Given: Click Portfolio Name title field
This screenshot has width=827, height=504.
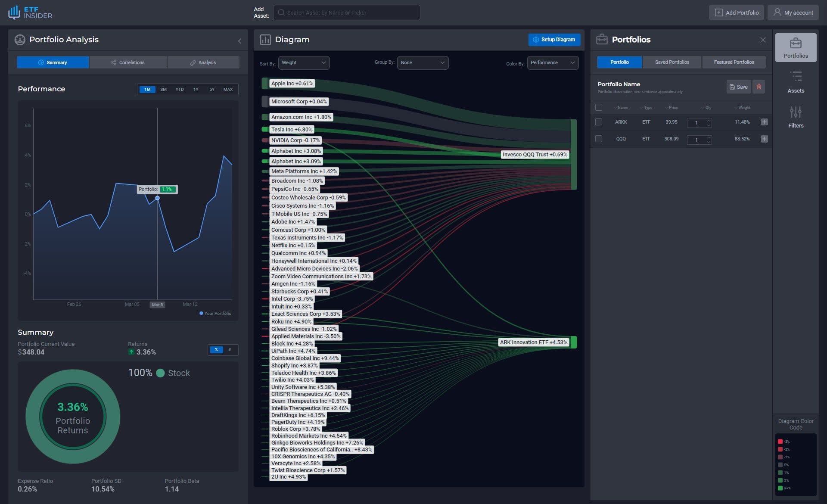Looking at the screenshot, I should pos(619,84).
